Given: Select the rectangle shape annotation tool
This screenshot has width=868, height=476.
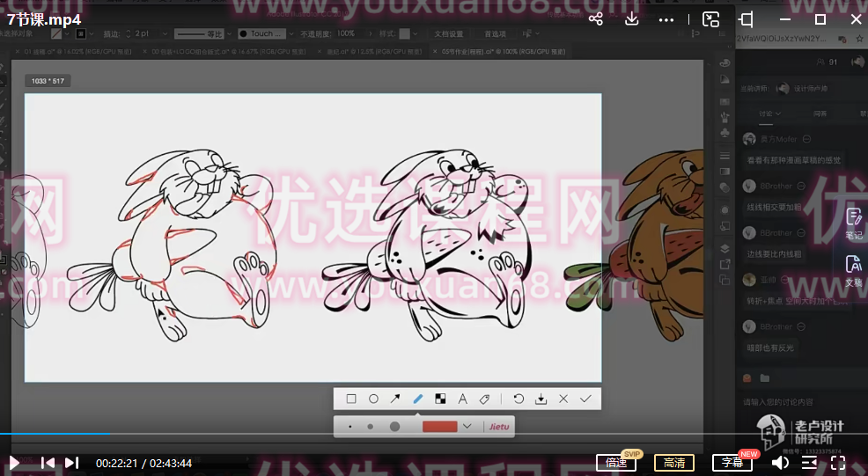Looking at the screenshot, I should [351, 399].
